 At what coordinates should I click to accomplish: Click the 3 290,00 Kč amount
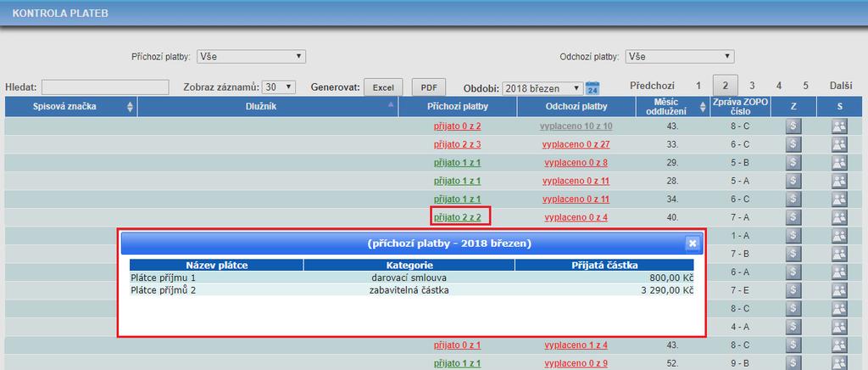[667, 290]
